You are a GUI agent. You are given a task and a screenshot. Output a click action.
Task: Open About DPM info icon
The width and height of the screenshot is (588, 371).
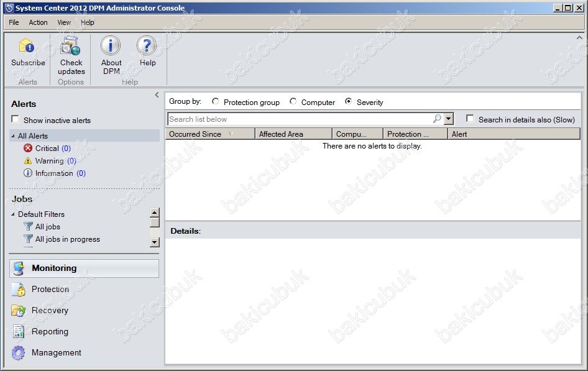click(111, 46)
